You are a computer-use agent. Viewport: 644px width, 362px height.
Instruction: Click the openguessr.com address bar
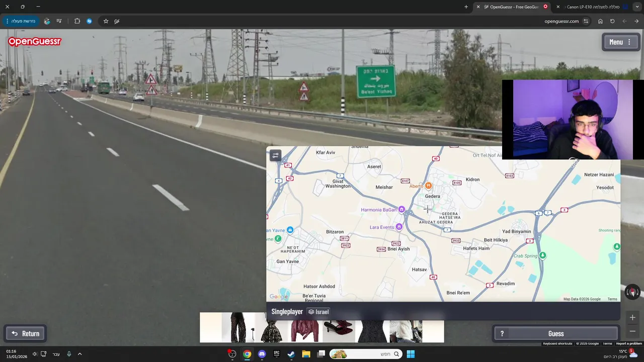coord(561,21)
